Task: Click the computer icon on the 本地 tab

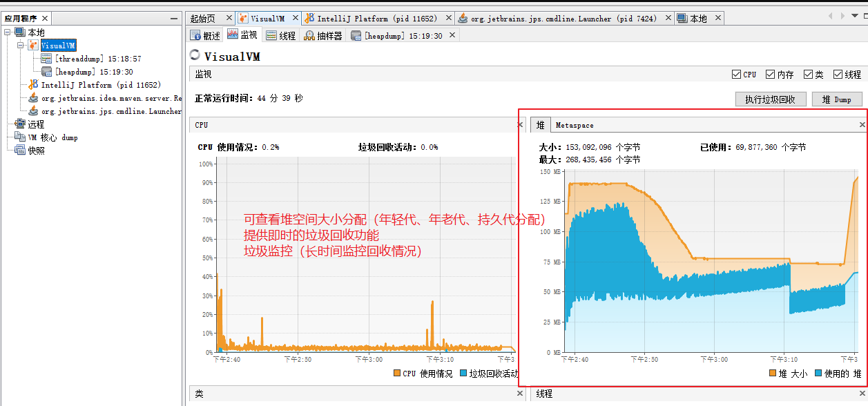Action: coord(682,19)
